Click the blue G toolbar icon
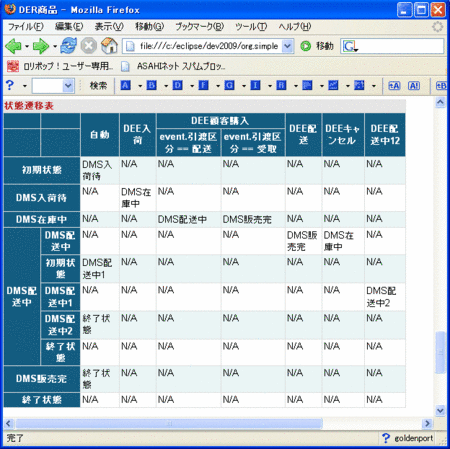The image size is (450, 449). tap(229, 85)
